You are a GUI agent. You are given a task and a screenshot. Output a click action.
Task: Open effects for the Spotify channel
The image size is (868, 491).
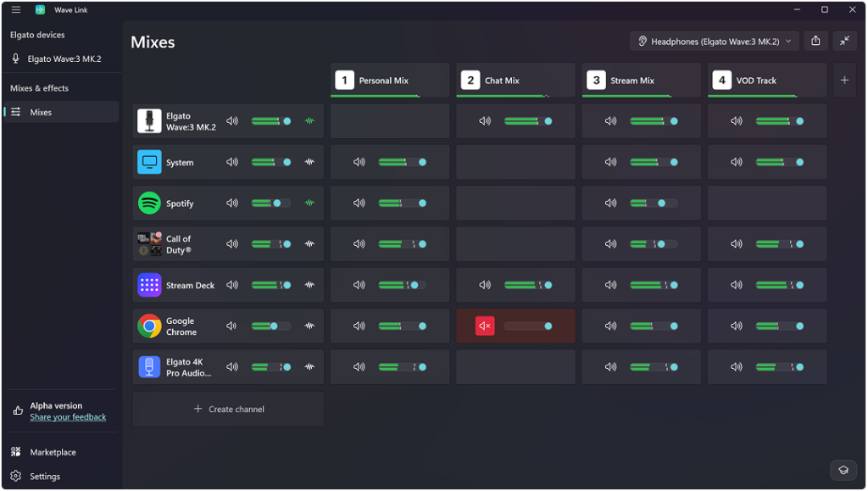[x=309, y=204]
